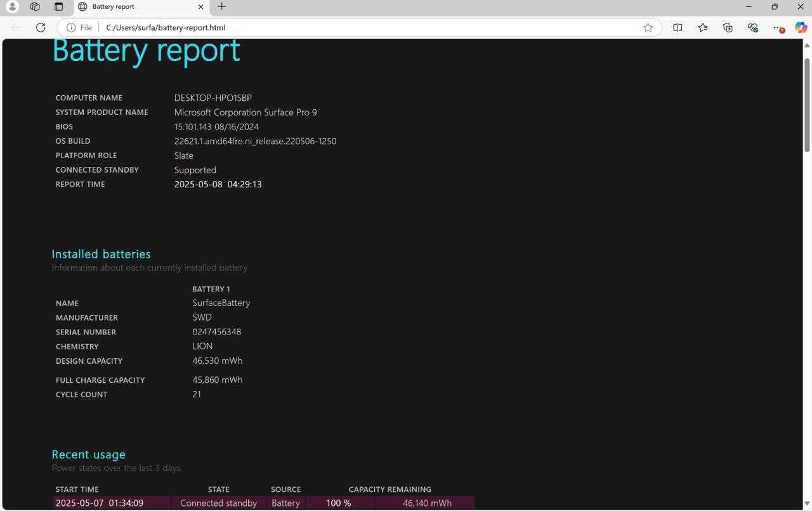Screen dimensions: 812x511
Task: Close the Battery report tab
Action: [x=201, y=7]
